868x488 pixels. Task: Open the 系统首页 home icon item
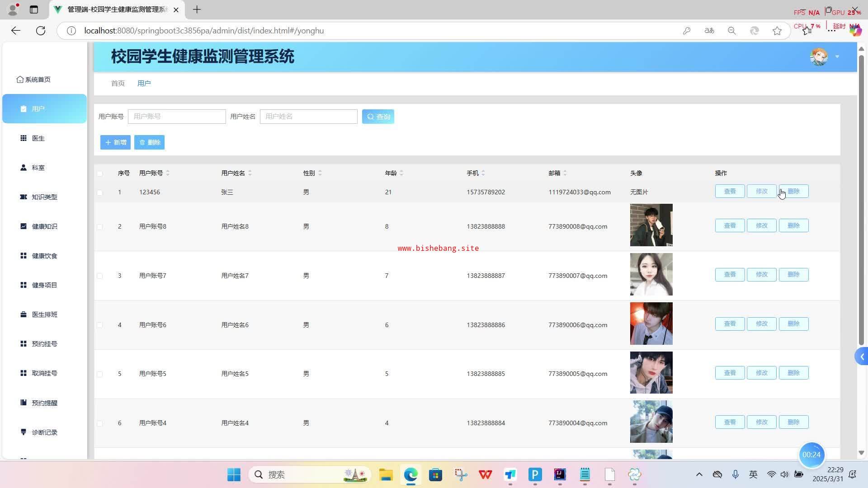(x=20, y=80)
